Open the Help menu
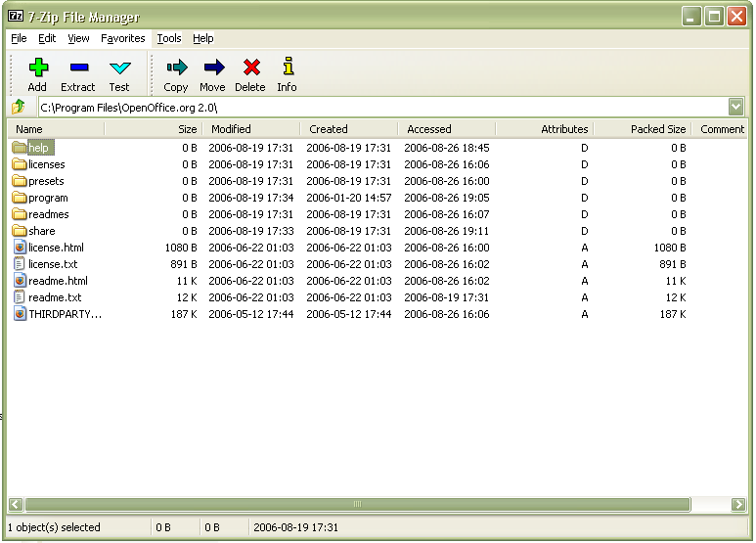 (x=203, y=38)
